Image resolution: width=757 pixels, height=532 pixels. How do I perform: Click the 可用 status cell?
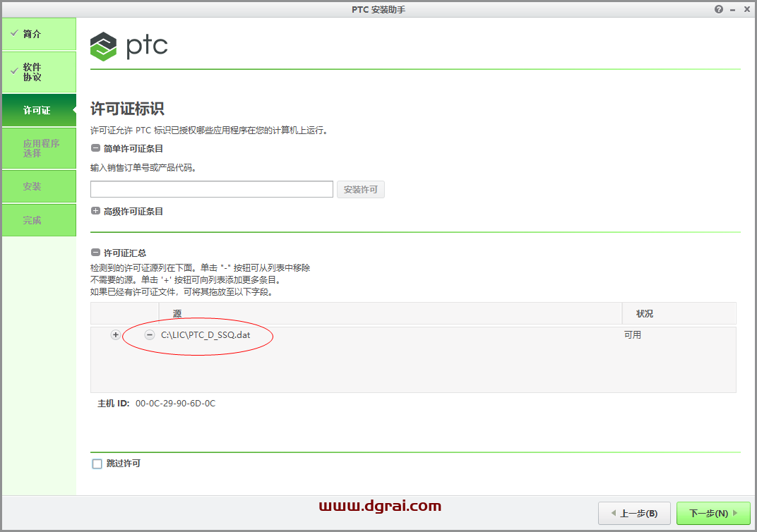[633, 334]
